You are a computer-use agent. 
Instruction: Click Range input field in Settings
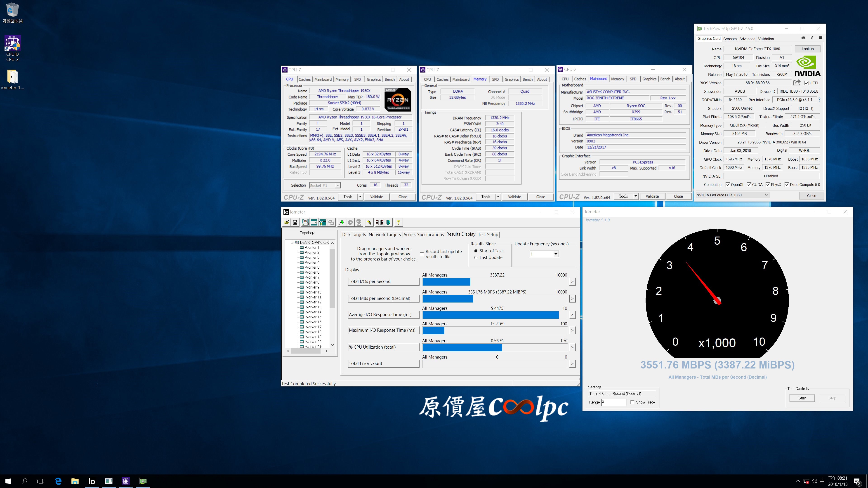(x=614, y=402)
